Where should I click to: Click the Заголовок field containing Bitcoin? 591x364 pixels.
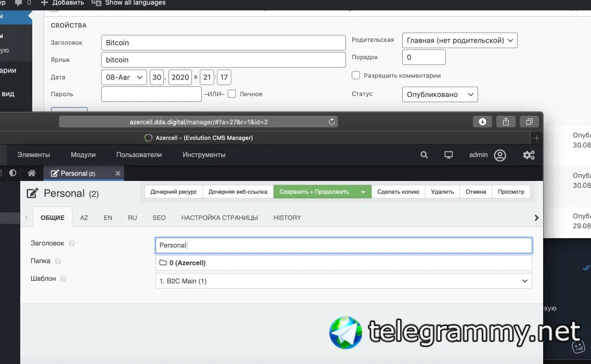(x=224, y=43)
